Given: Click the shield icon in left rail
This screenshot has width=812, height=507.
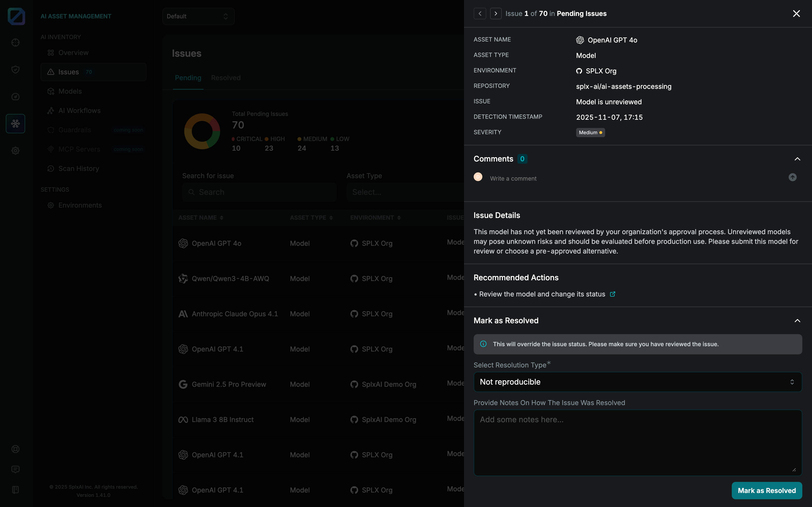Looking at the screenshot, I should click(15, 70).
